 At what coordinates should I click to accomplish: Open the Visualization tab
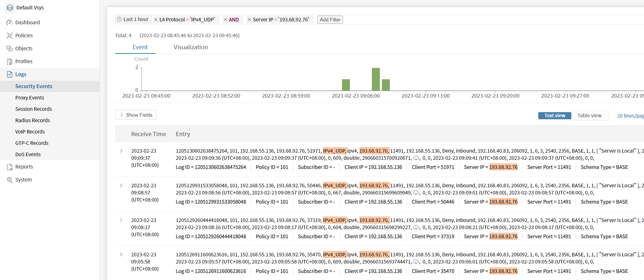pos(191,47)
